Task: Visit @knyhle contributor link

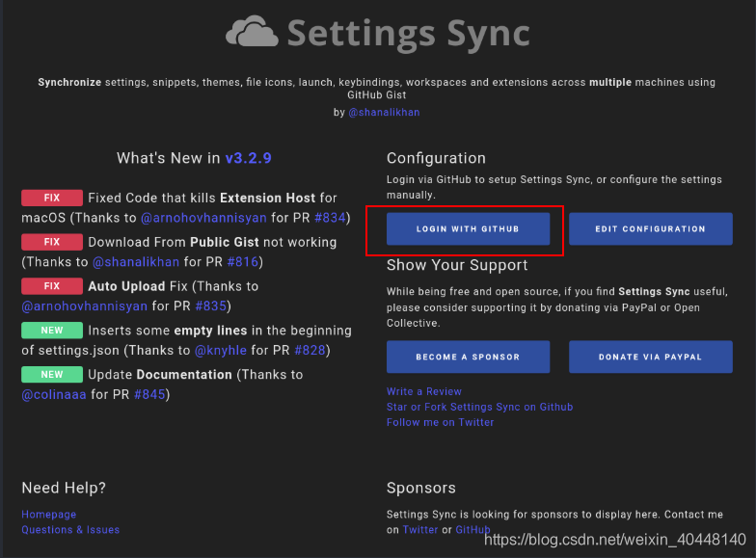Action: (x=220, y=351)
